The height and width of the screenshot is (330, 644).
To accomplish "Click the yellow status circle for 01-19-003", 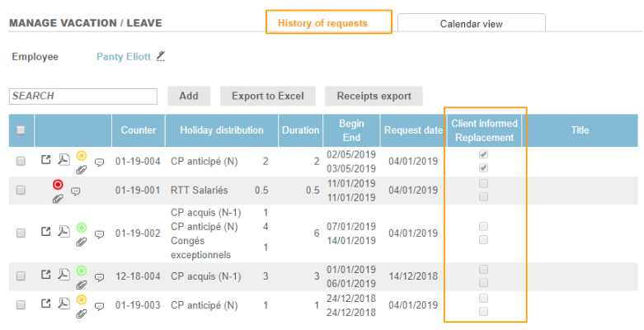I will 82,299.
